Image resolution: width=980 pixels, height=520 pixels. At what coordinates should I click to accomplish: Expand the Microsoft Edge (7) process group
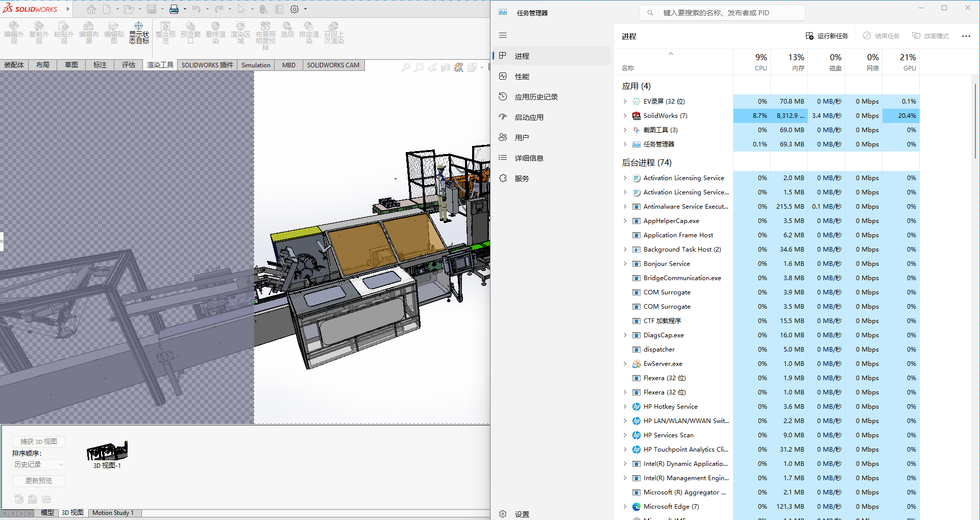click(625, 507)
